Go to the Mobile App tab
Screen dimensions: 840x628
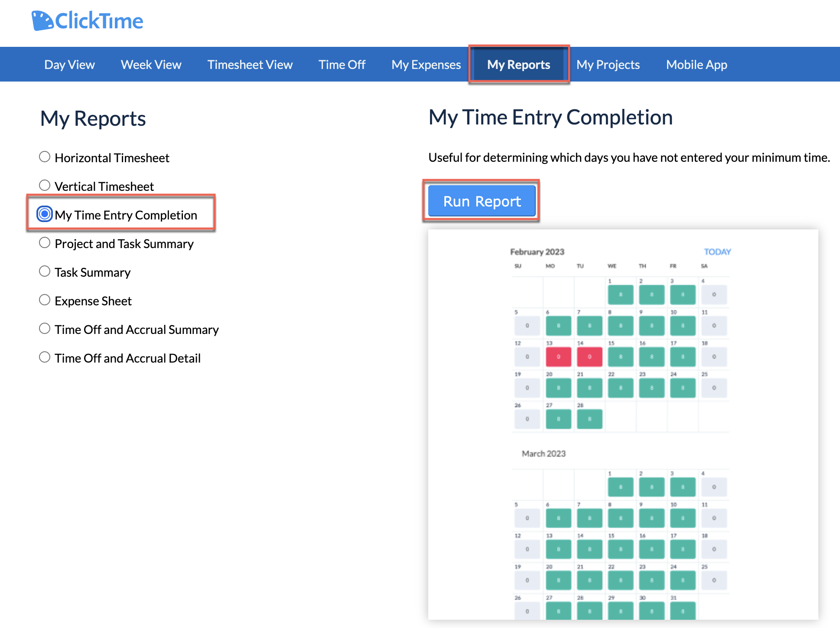pos(697,65)
